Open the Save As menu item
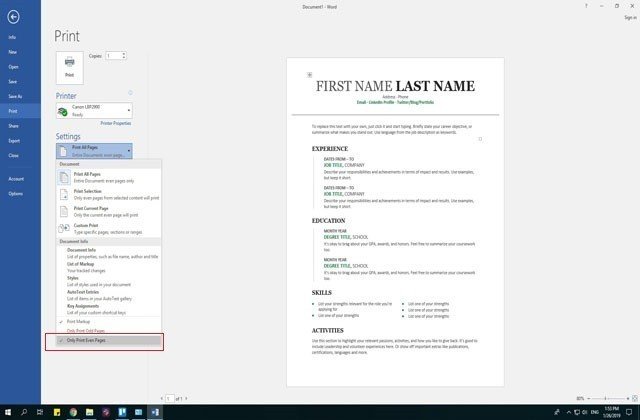The width and height of the screenshot is (640, 420). [x=14, y=96]
